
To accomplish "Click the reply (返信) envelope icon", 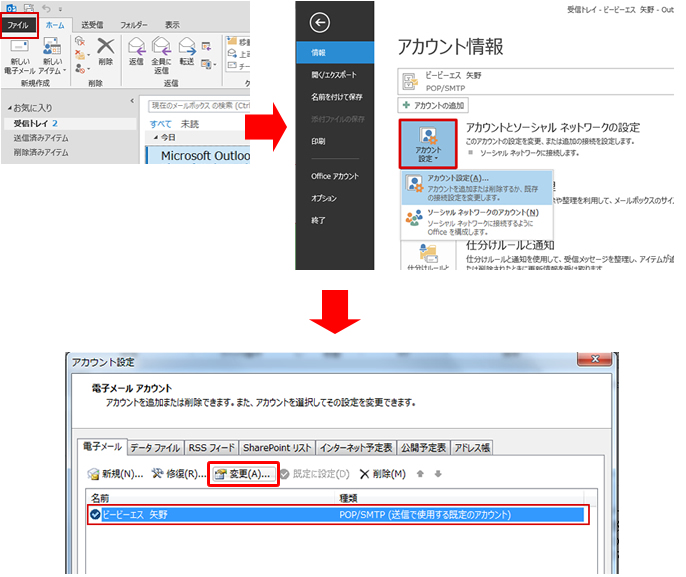I will point(135,48).
